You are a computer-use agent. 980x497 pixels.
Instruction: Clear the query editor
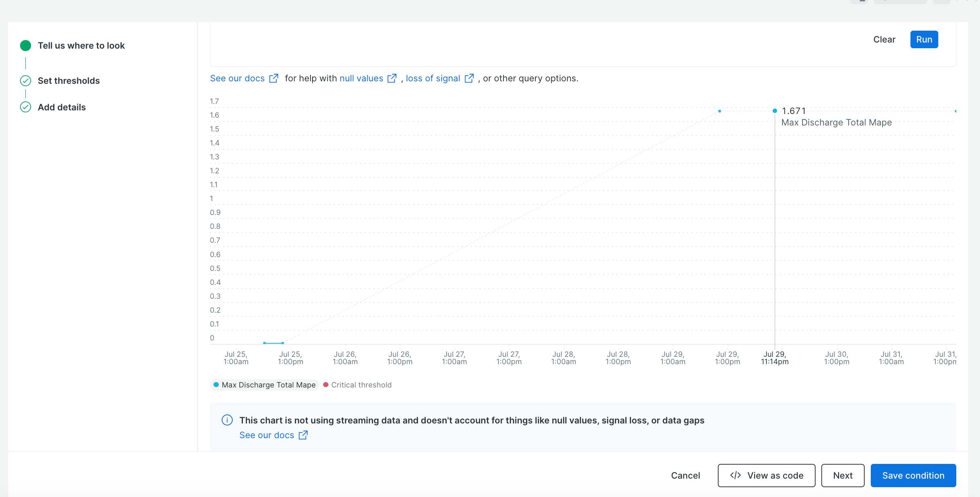884,40
